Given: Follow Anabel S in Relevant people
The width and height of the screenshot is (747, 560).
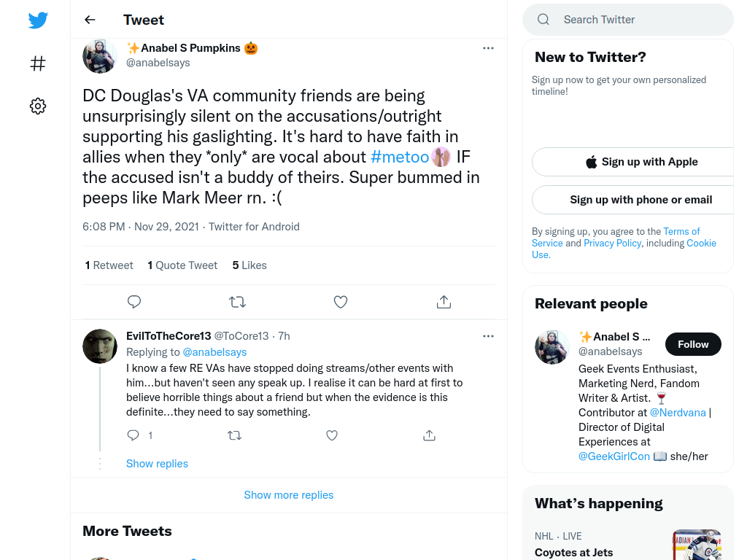Looking at the screenshot, I should point(693,344).
